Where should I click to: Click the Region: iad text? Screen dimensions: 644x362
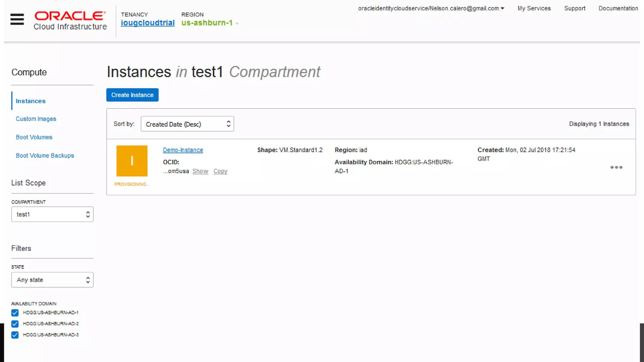[x=351, y=150]
